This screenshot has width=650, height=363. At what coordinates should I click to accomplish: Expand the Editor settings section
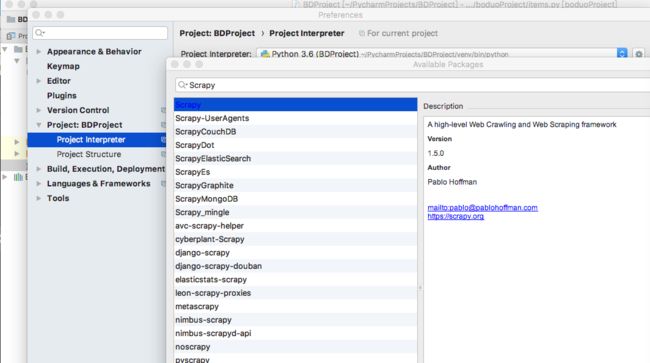[39, 81]
